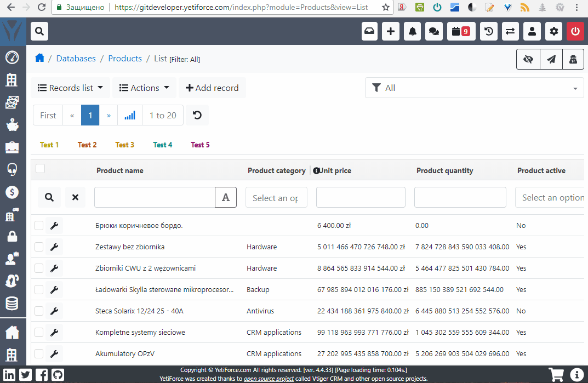Image resolution: width=588 pixels, height=383 pixels.
Task: Open settings gear icon in top bar
Action: (554, 31)
